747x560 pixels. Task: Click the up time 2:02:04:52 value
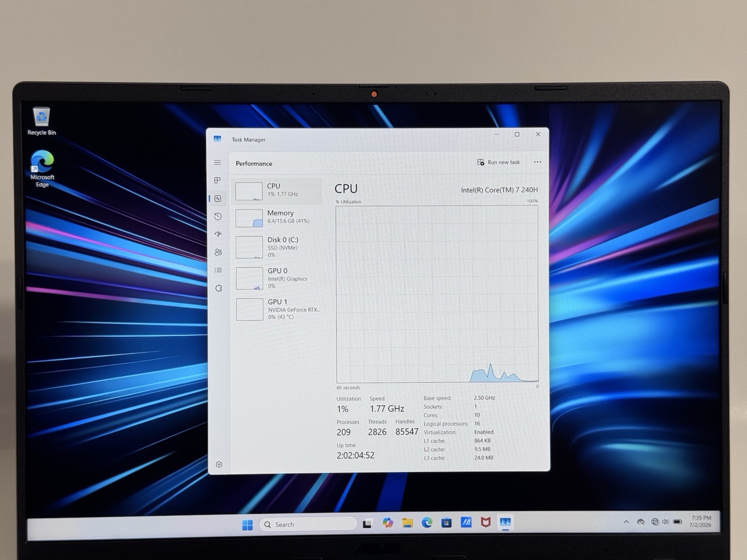pyautogui.click(x=356, y=455)
